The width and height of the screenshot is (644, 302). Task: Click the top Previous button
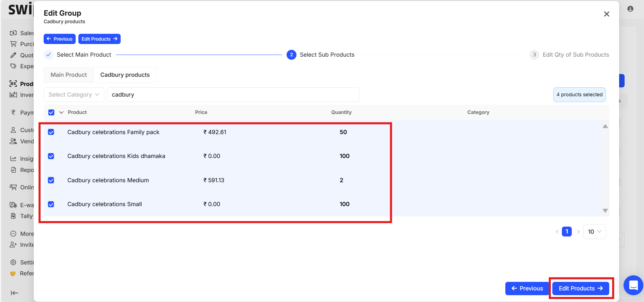(x=60, y=39)
